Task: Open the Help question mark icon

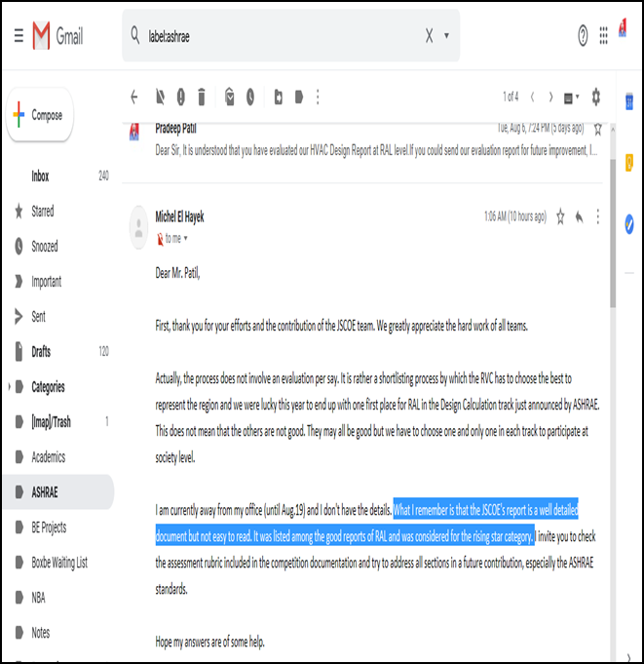Action: click(x=583, y=35)
